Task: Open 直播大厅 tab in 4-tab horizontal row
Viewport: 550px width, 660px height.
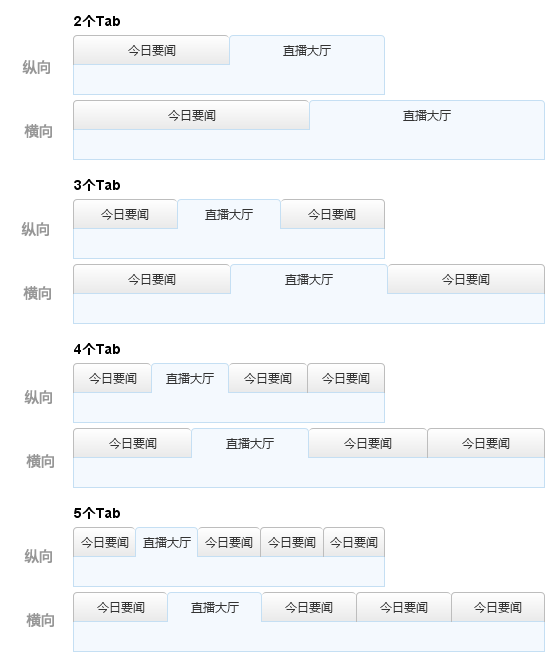Action: coord(250,443)
